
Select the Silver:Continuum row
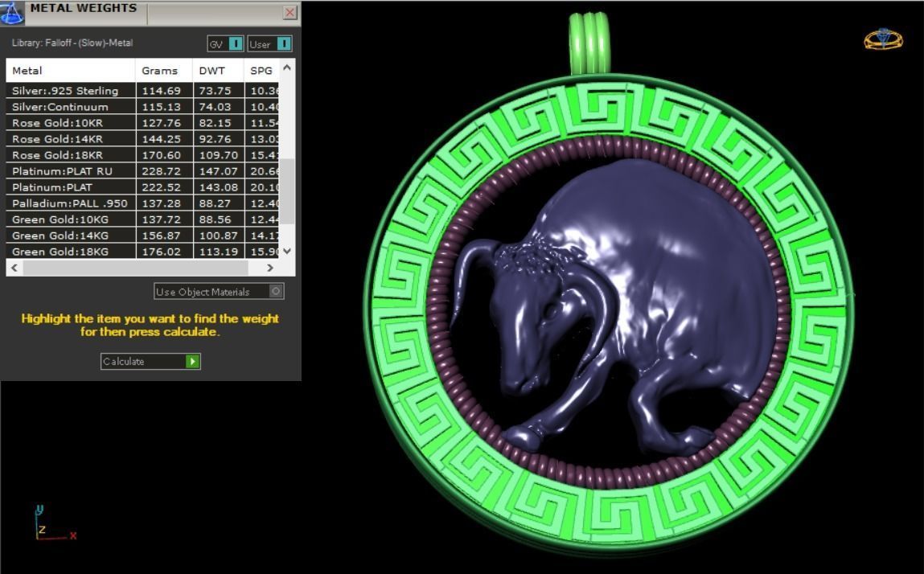(142, 107)
